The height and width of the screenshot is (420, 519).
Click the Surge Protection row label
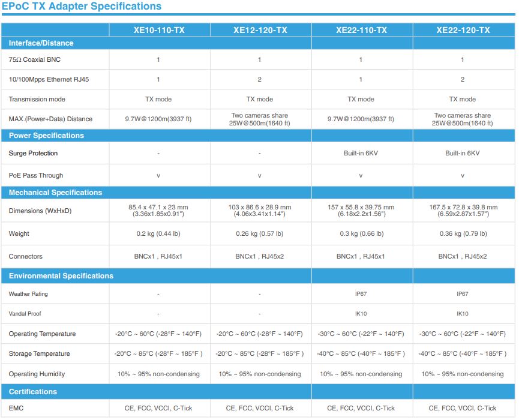click(33, 153)
